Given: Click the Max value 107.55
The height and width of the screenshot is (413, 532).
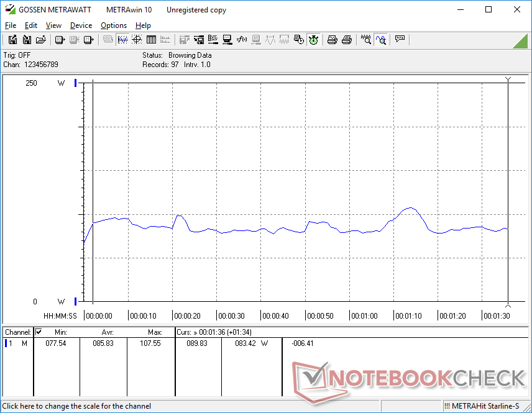Looking at the screenshot, I should tap(150, 343).
